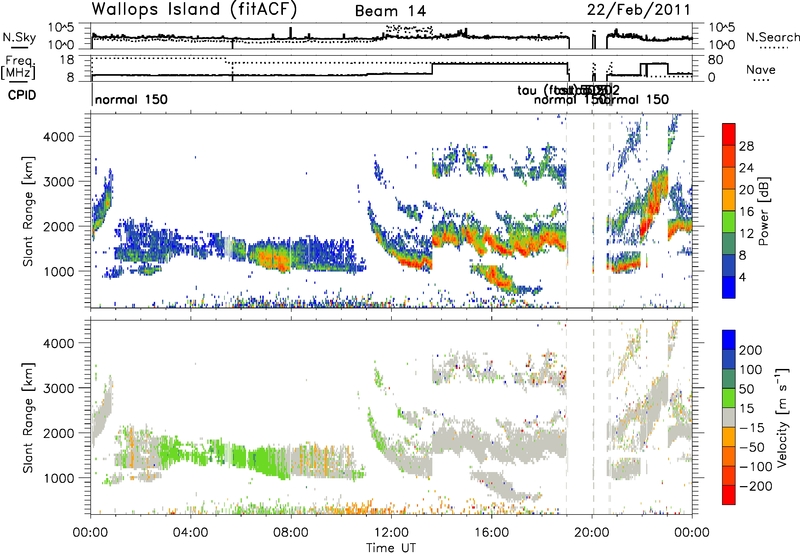Click the lower 'Slant Range [km]' axis label
800x554 pixels.
[28, 417]
